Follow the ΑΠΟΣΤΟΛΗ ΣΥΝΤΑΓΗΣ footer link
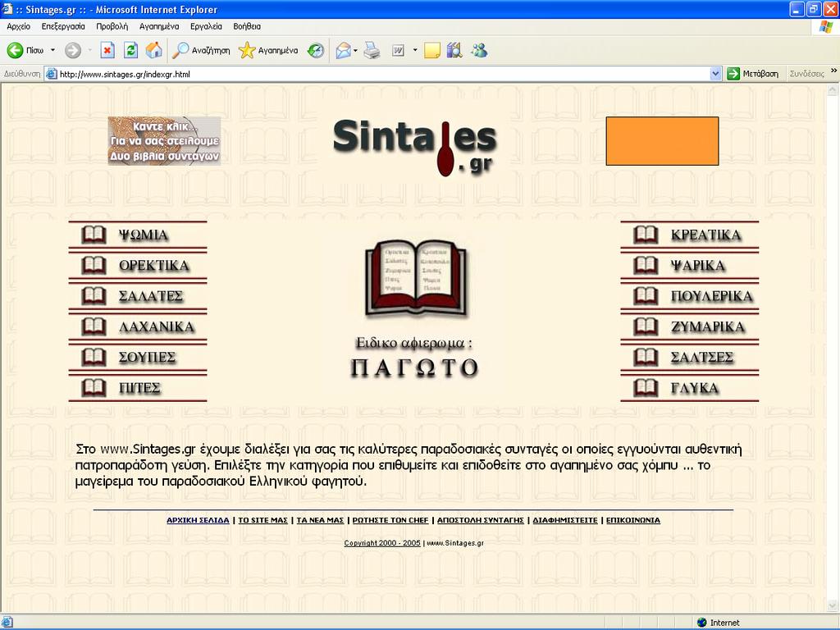The height and width of the screenshot is (630, 840). (x=481, y=520)
